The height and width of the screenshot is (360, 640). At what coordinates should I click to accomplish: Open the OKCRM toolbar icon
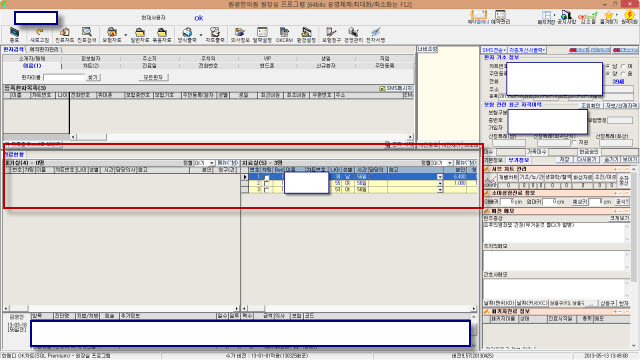284,35
